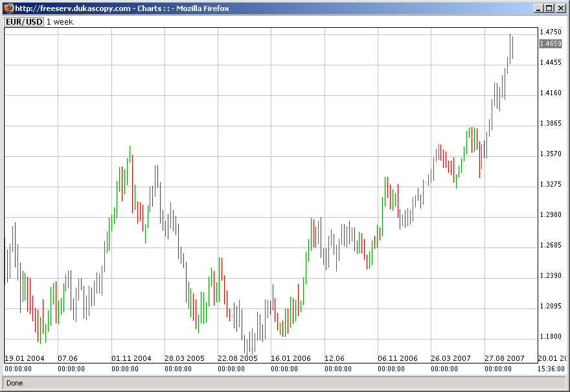The height and width of the screenshot is (392, 570).
Task: Click the 28.03 2005 date label
Action: point(185,358)
